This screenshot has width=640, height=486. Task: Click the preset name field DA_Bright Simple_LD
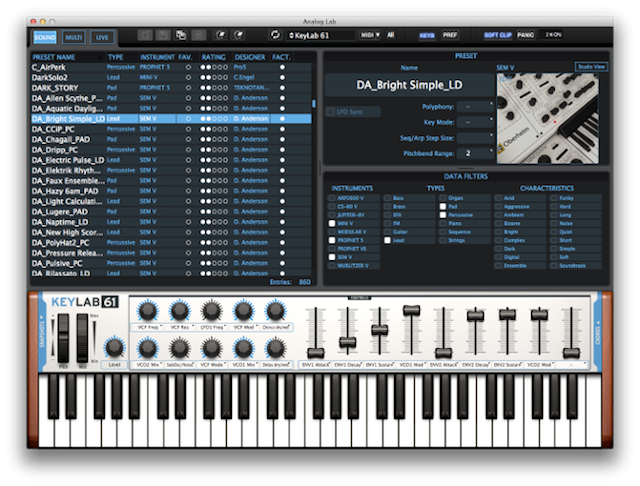tap(409, 85)
